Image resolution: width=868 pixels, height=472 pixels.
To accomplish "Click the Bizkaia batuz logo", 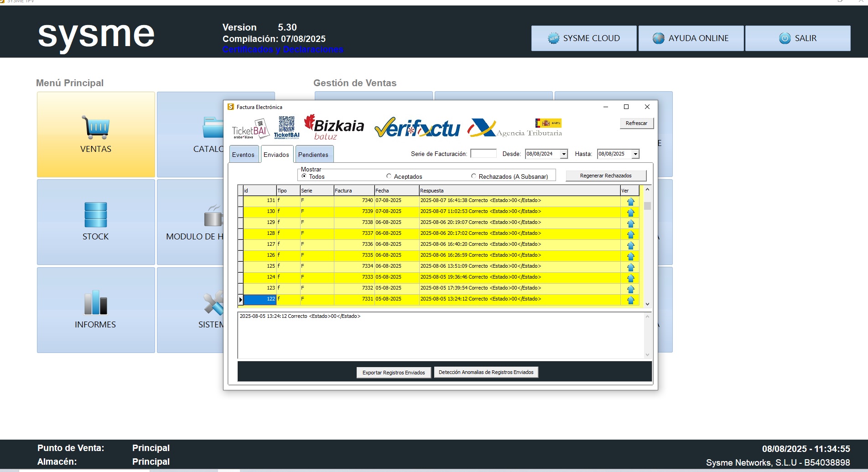I will pos(334,127).
